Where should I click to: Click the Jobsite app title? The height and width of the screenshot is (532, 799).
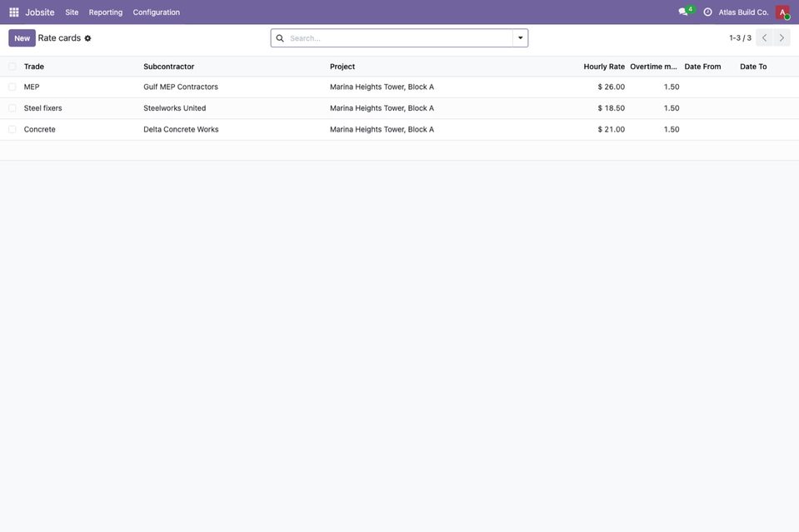tap(40, 12)
